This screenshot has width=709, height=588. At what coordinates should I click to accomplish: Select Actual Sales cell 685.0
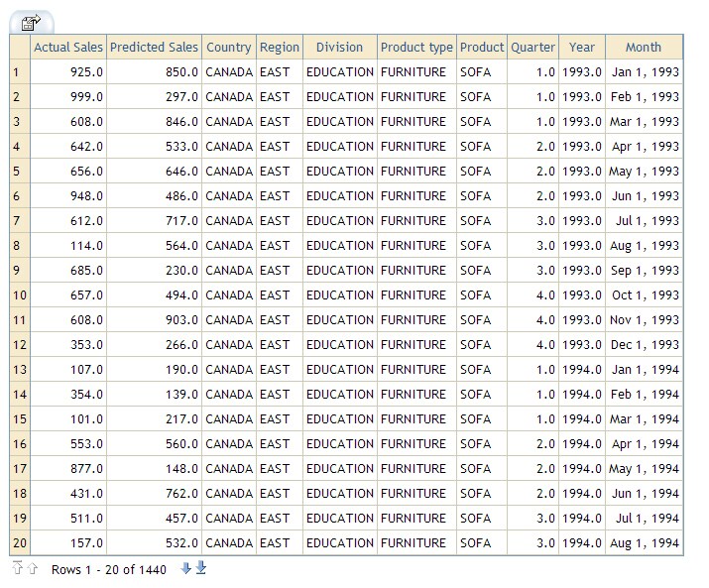[x=68, y=271]
